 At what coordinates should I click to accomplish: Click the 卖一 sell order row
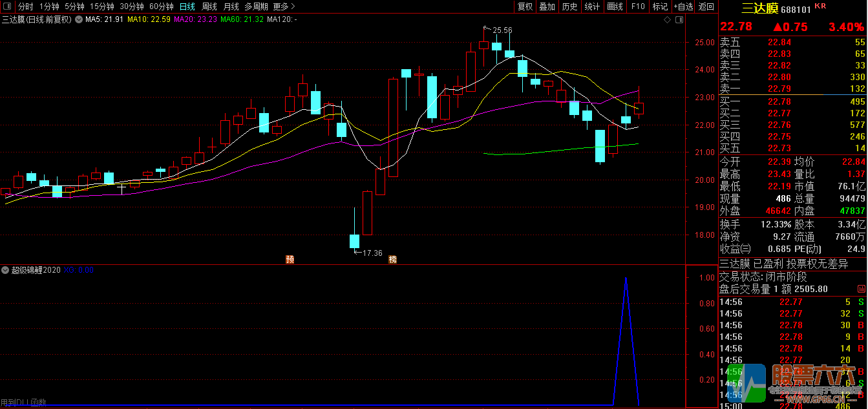pos(792,89)
